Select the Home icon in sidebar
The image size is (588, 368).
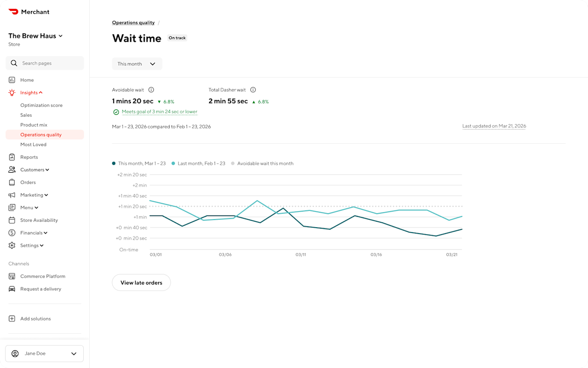pyautogui.click(x=12, y=79)
